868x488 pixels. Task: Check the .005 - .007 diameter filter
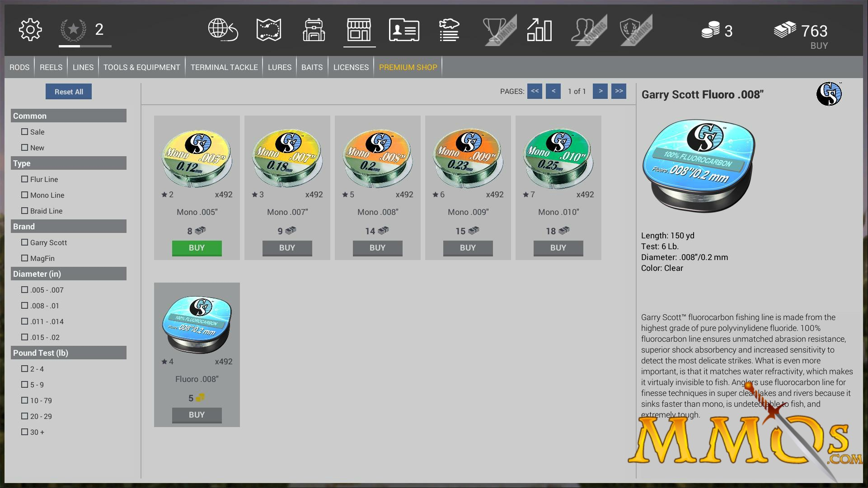pos(25,290)
